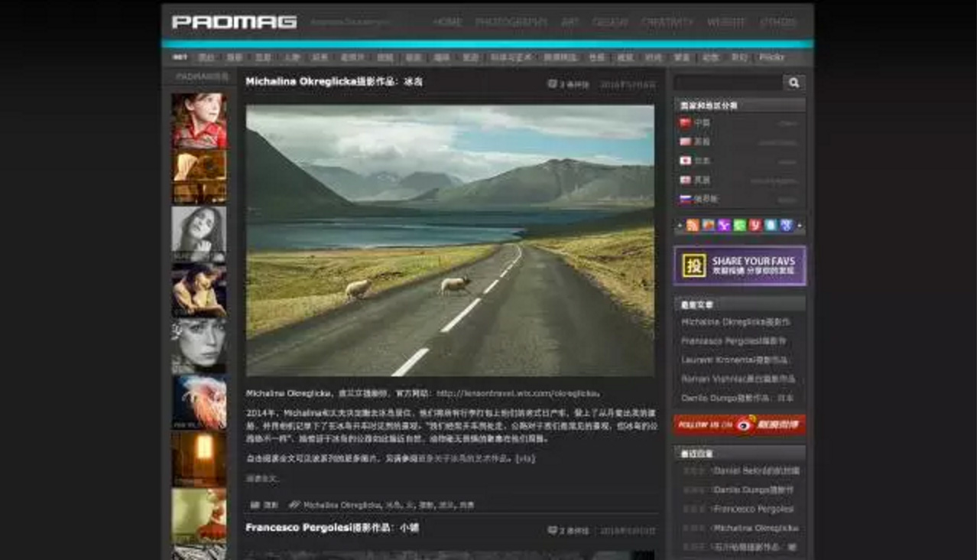This screenshot has width=980, height=560.
Task: Select the China flag icon
Action: (685, 122)
